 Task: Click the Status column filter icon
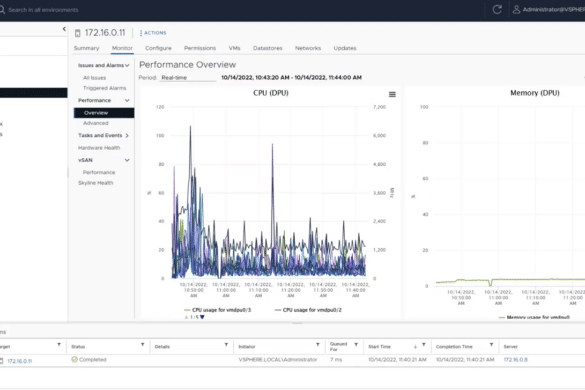coord(143,345)
